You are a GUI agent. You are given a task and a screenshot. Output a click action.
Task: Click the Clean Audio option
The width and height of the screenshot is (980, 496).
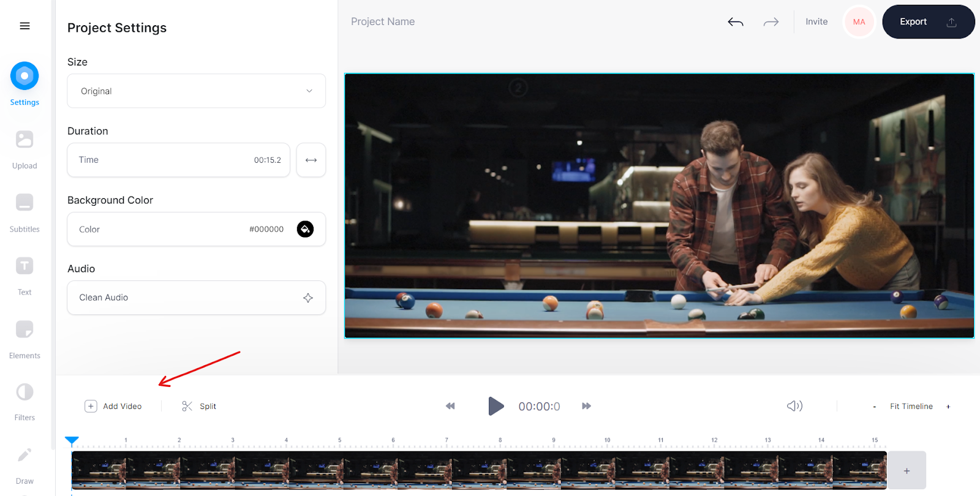pos(196,298)
